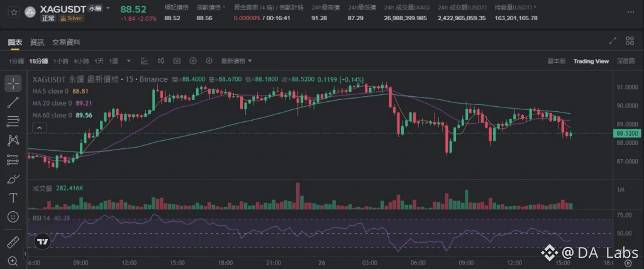
Task: Select the ruler measure tool
Action: [x=13, y=243]
